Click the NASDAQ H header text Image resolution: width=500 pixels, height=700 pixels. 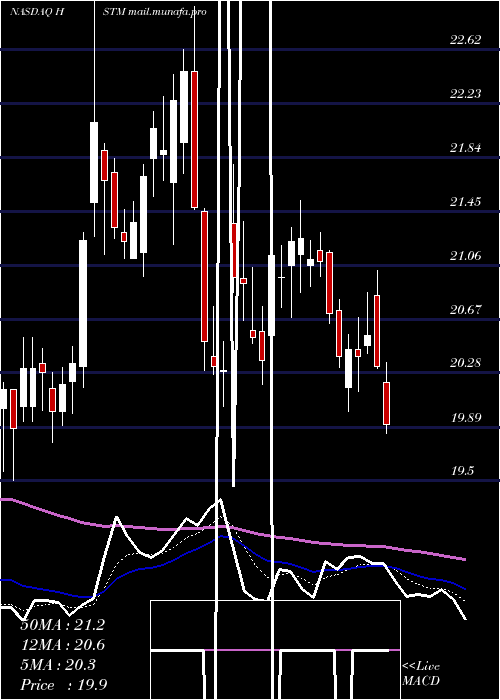pyautogui.click(x=38, y=12)
